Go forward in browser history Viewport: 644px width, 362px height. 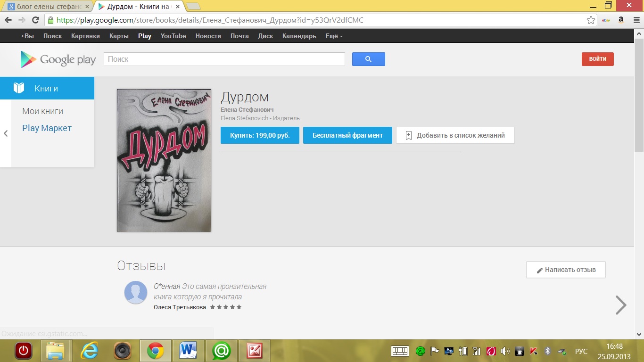tap(22, 20)
